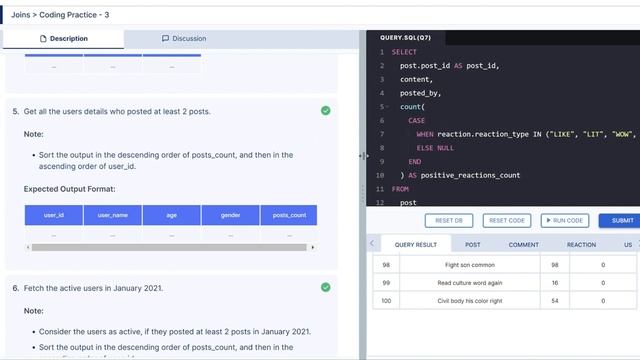Click the user_name column header
Viewport: 640px width, 360px height.
click(113, 215)
